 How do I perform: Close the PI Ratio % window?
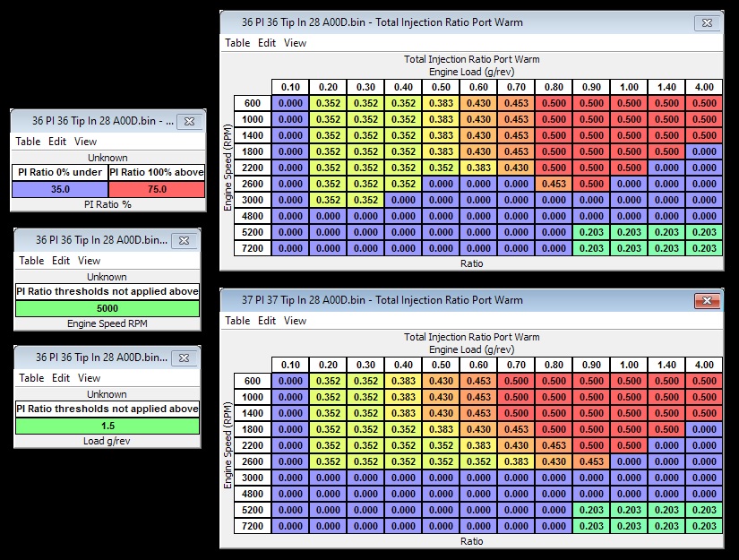188,121
